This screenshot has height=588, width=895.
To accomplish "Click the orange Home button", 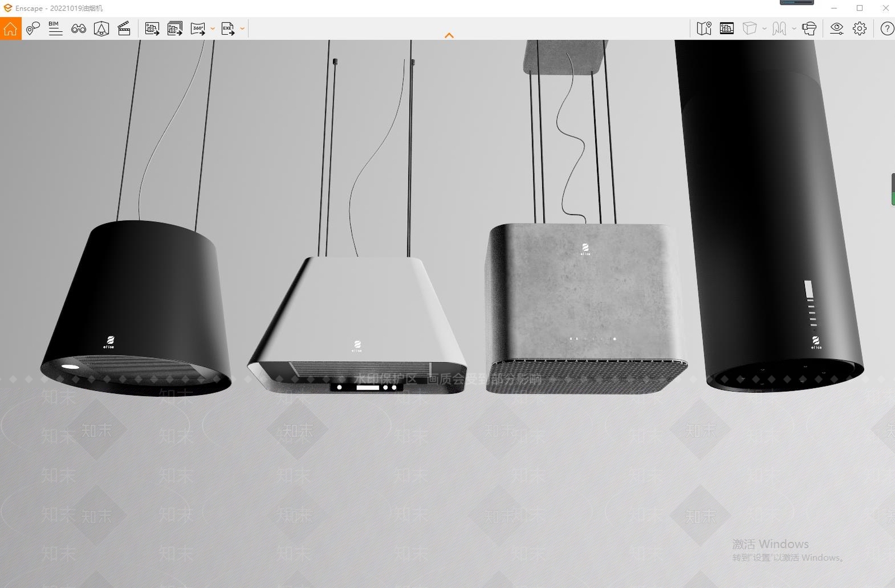I will pyautogui.click(x=11, y=29).
